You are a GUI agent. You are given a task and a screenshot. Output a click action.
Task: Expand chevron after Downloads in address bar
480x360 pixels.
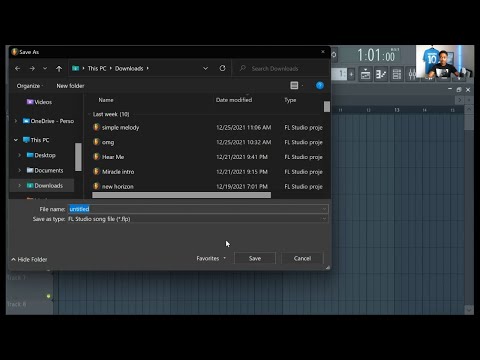point(148,68)
